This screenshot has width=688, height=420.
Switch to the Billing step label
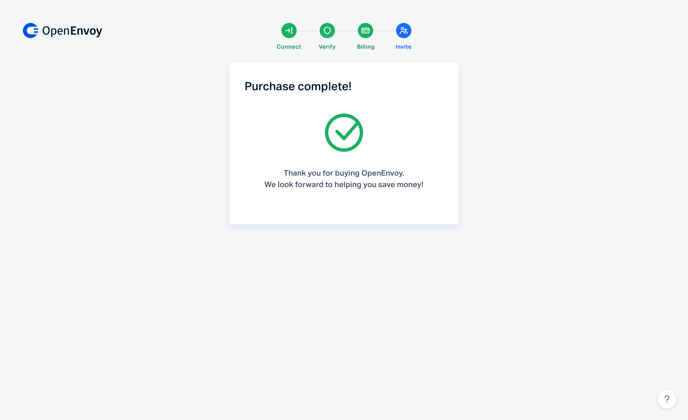point(366,47)
